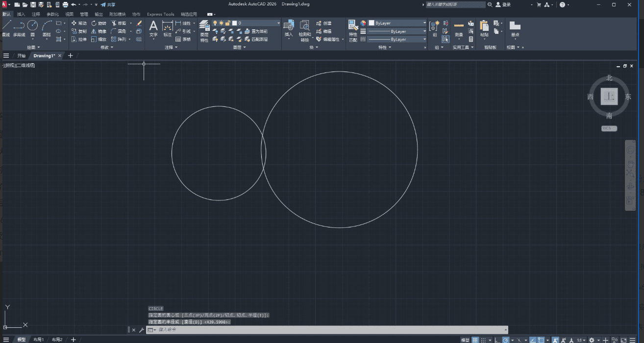This screenshot has width=644, height=343.
Task: Open the Dimension (标注) tool
Action: coord(168,28)
